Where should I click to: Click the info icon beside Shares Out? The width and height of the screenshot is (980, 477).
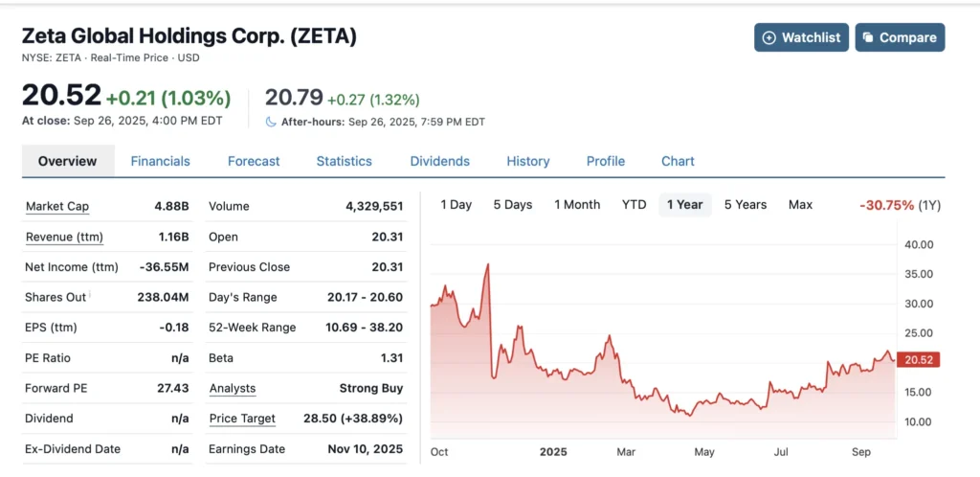(x=91, y=295)
